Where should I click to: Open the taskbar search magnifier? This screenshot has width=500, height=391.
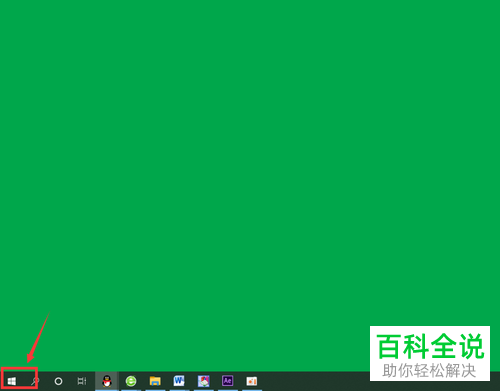(x=35, y=381)
